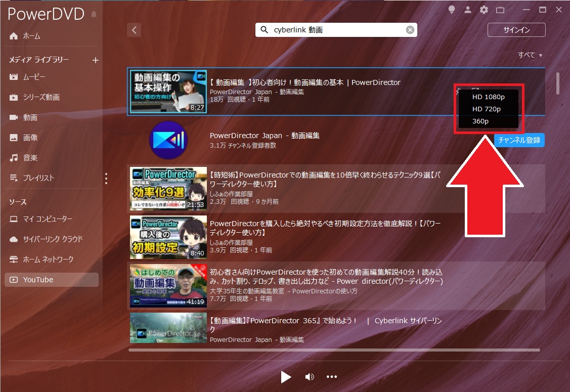Open the すべて filter dropdown
Viewport: 570px width, 392px height.
[x=530, y=55]
